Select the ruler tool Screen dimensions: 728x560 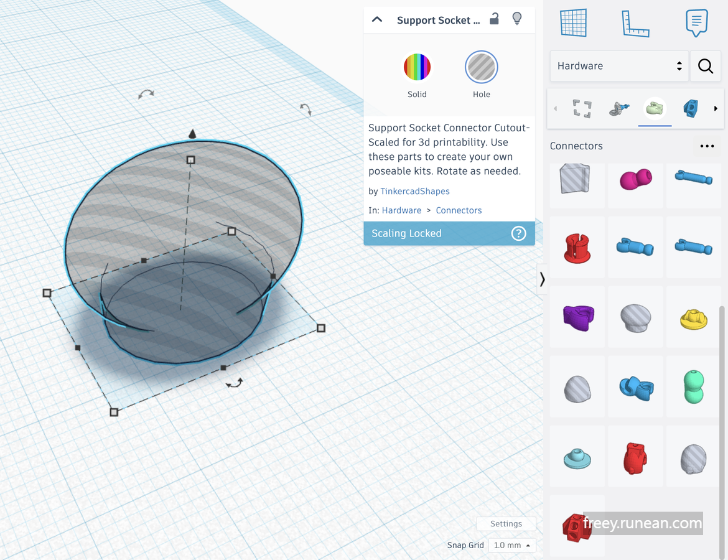click(635, 22)
